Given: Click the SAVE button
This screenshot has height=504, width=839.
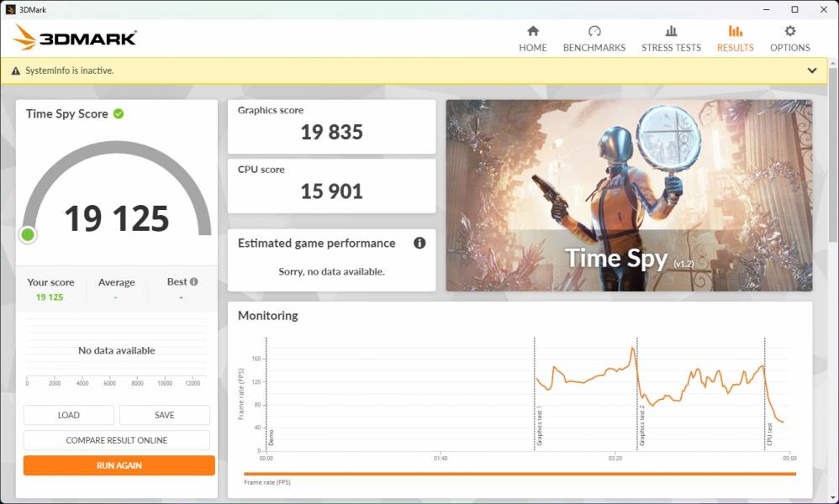Looking at the screenshot, I should pyautogui.click(x=165, y=415).
